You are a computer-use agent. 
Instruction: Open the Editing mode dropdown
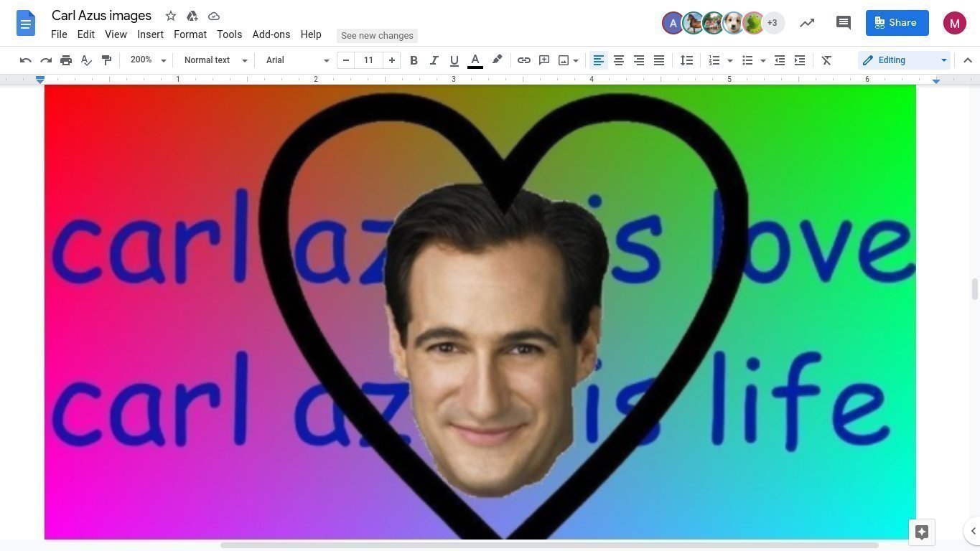tap(905, 60)
